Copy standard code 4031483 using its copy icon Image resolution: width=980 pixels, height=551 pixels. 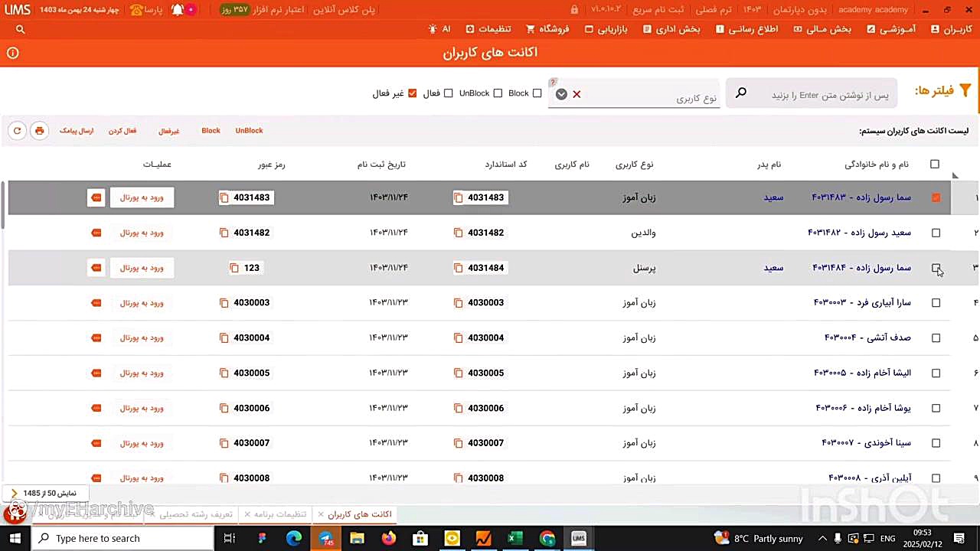click(458, 197)
